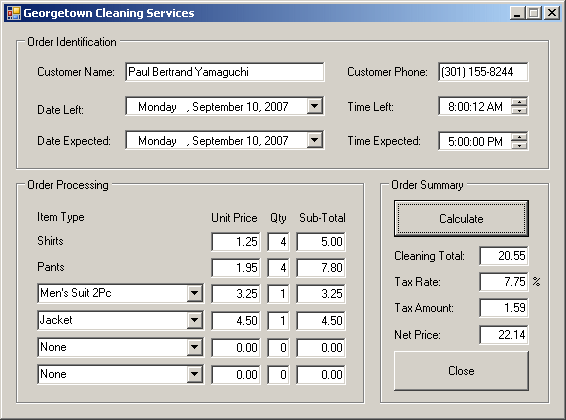Click the Close button in Order Summary

click(461, 371)
